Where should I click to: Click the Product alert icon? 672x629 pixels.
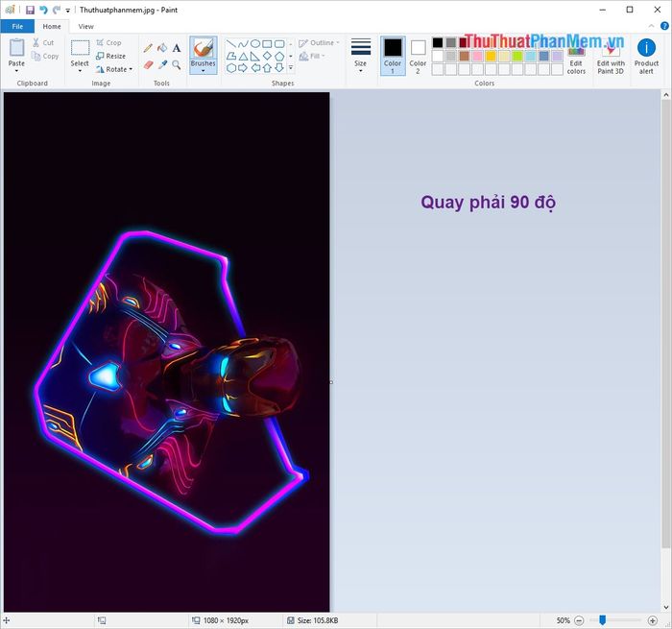[646, 56]
